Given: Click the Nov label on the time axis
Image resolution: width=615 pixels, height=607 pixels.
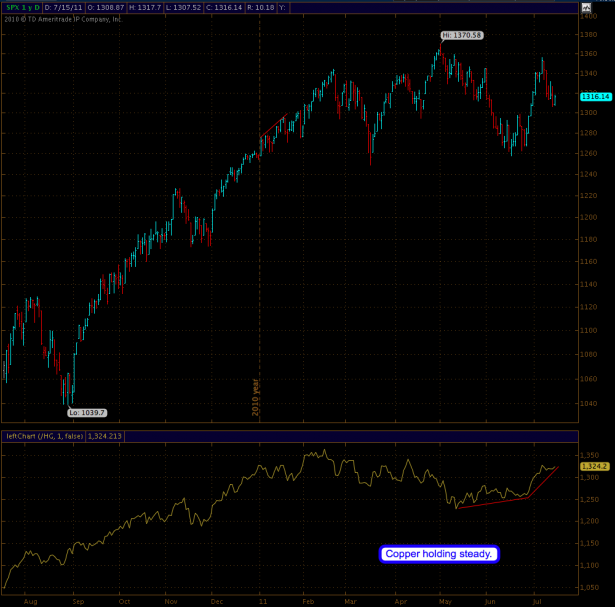Looking at the screenshot, I should (x=171, y=602).
